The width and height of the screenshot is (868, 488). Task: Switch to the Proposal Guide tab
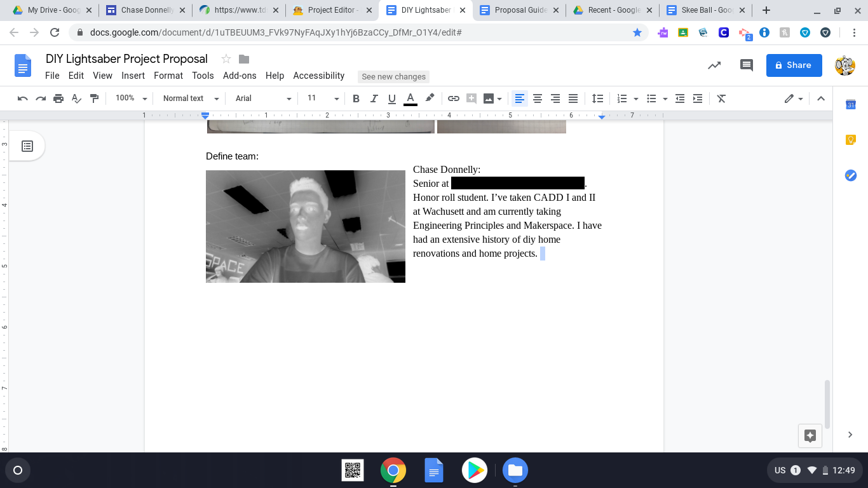pos(520,10)
